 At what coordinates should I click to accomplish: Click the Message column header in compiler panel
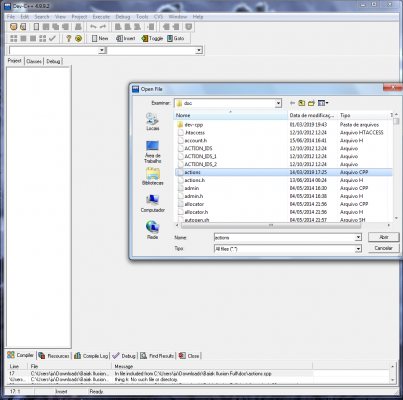pos(212,366)
